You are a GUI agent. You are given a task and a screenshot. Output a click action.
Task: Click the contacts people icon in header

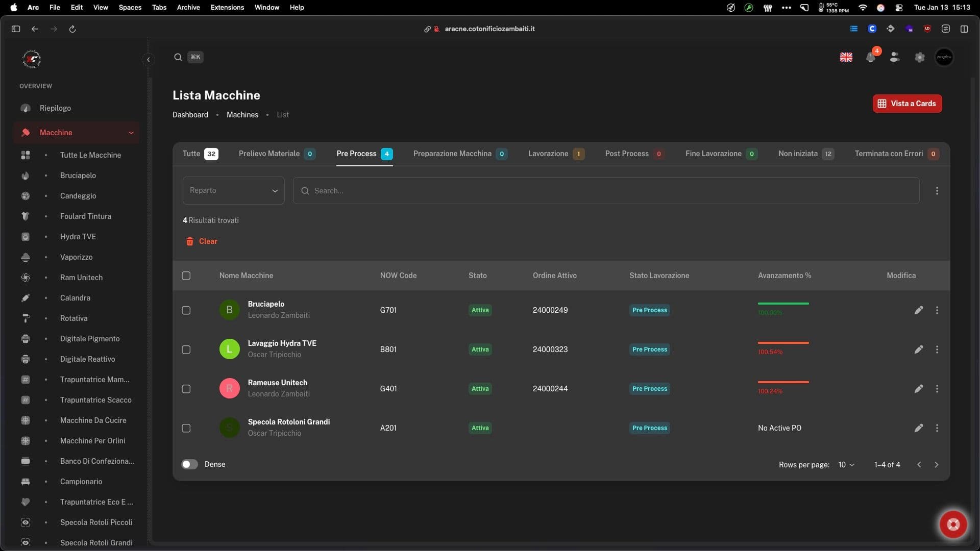894,58
